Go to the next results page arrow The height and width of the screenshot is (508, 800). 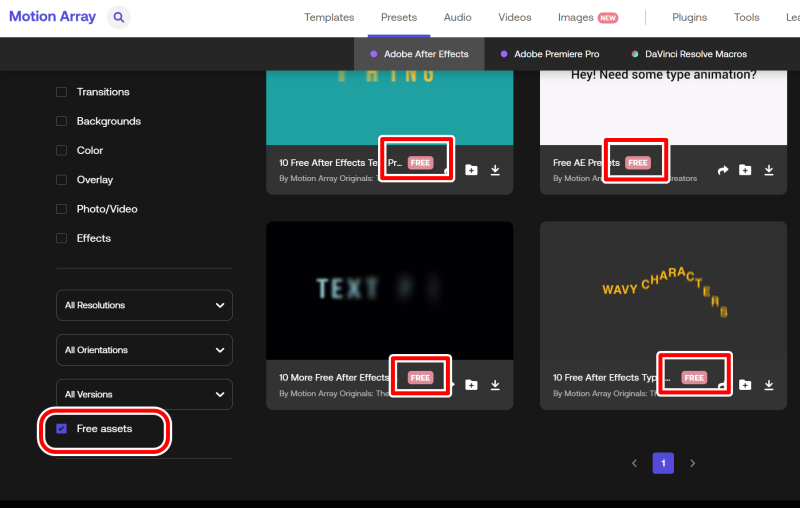click(692, 463)
